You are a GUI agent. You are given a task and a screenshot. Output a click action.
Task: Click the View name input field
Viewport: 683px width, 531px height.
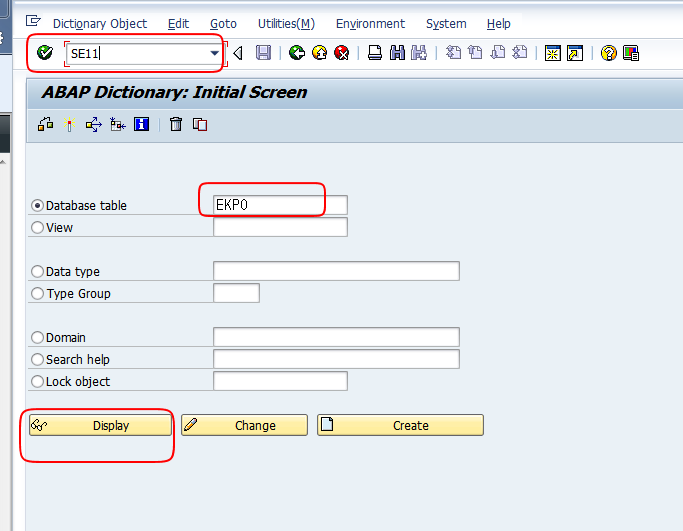280,227
